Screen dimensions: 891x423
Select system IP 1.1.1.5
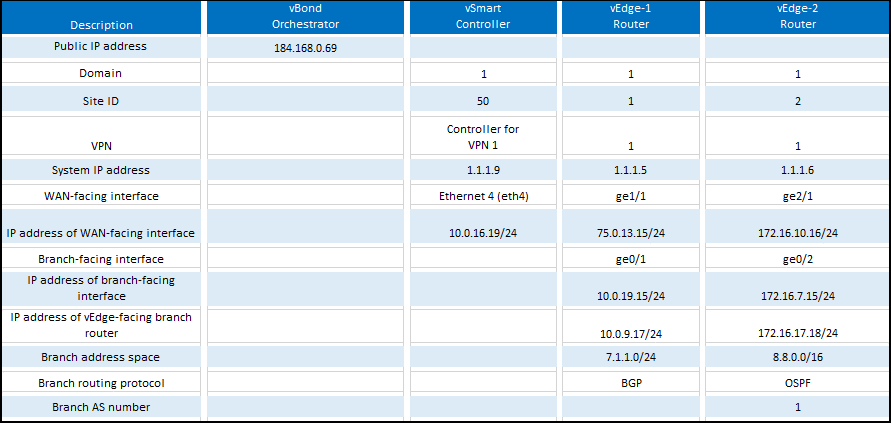(631, 170)
